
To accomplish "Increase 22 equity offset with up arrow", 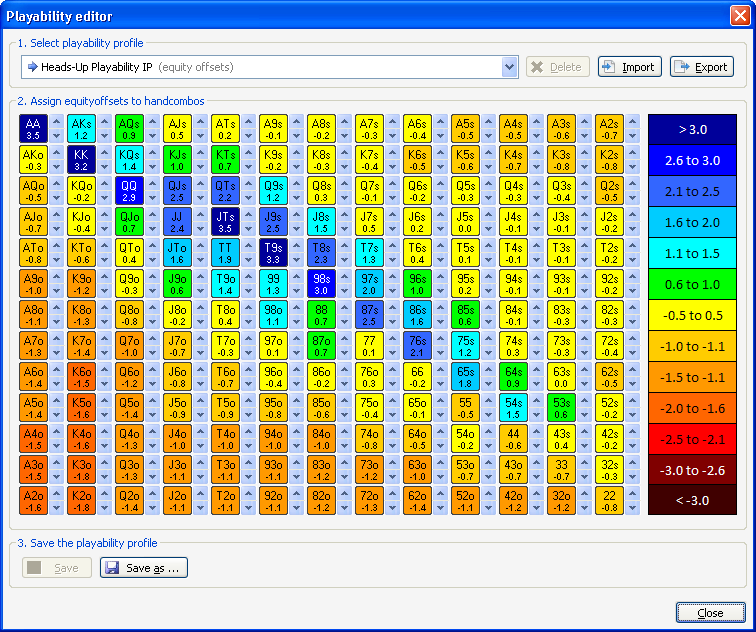I will coord(633,493).
